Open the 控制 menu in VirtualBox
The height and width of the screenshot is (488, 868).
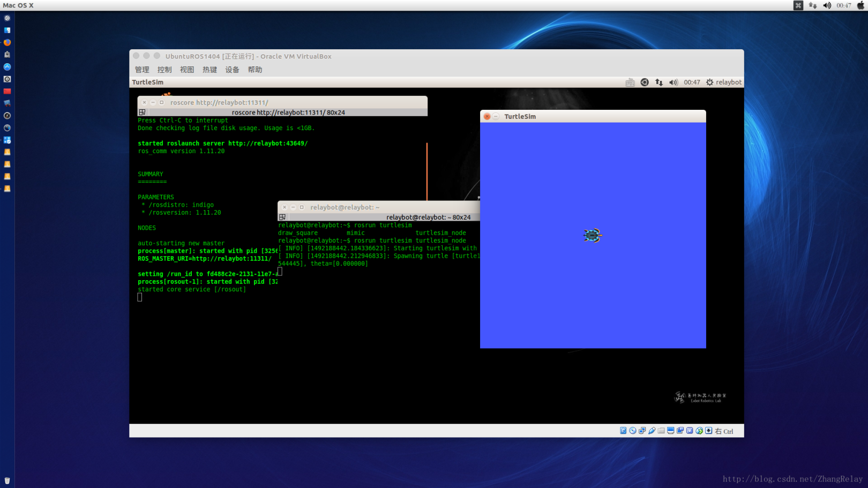click(x=164, y=70)
